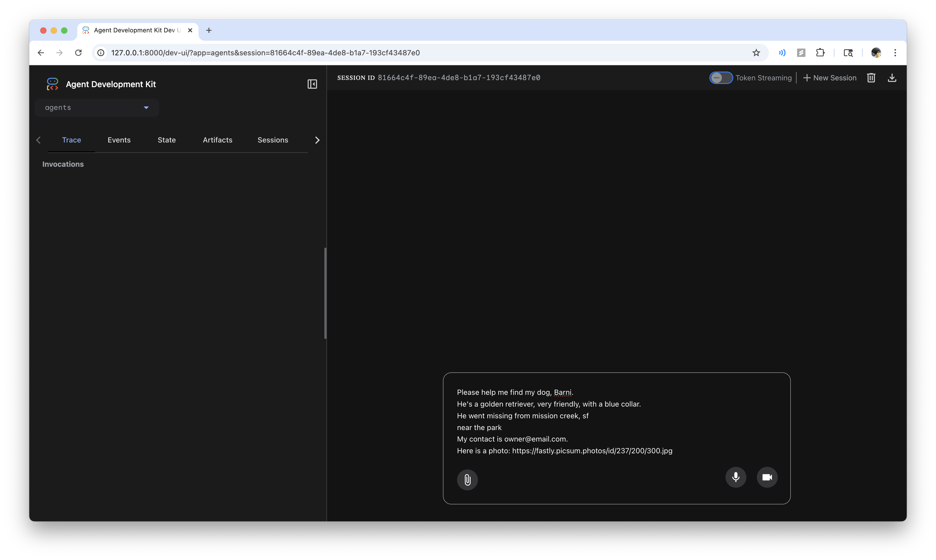Open the Artifacts tab

pyautogui.click(x=218, y=140)
